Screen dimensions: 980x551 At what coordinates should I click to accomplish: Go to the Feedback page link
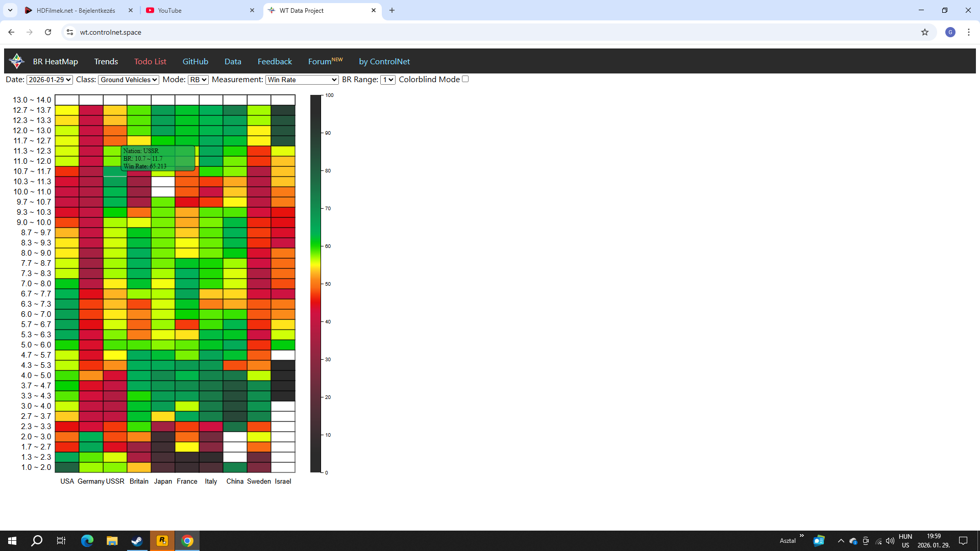pyautogui.click(x=275, y=61)
